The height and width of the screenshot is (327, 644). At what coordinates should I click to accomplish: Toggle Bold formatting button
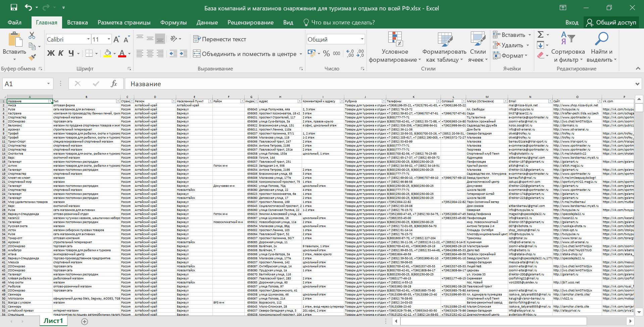point(51,53)
